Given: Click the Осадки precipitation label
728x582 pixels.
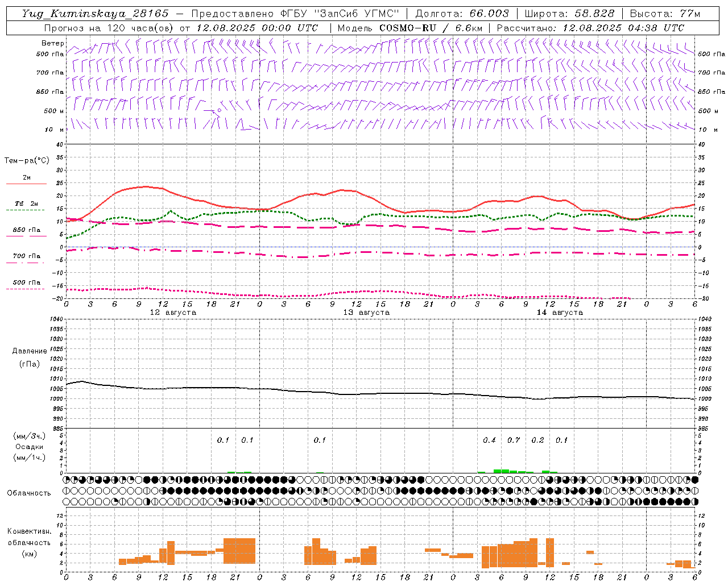Looking at the screenshot, I should 30,447.
